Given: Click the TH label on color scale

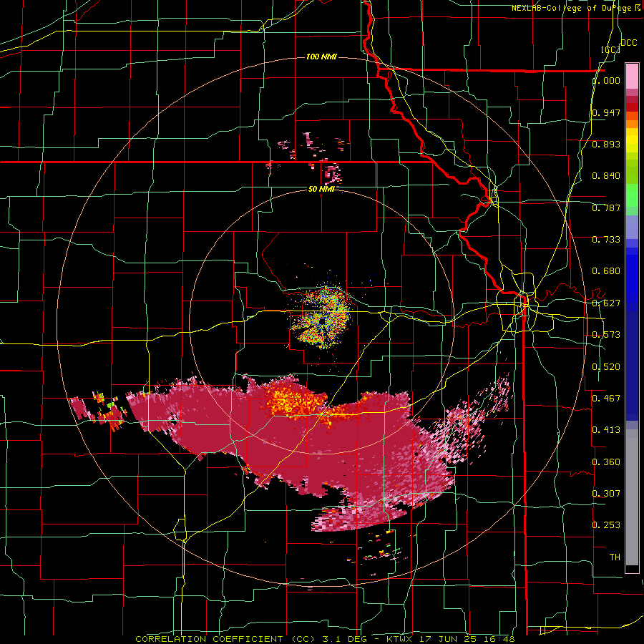Looking at the screenshot, I should click(615, 557).
